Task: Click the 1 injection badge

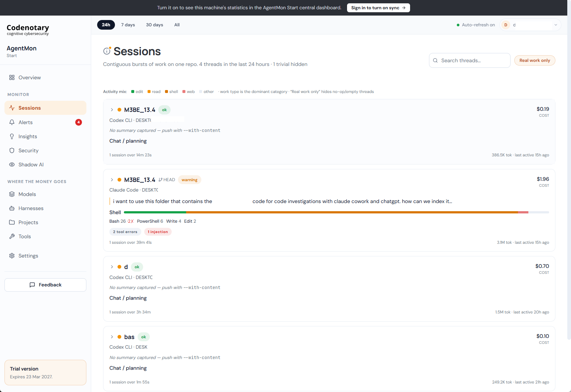Action: 158,232
